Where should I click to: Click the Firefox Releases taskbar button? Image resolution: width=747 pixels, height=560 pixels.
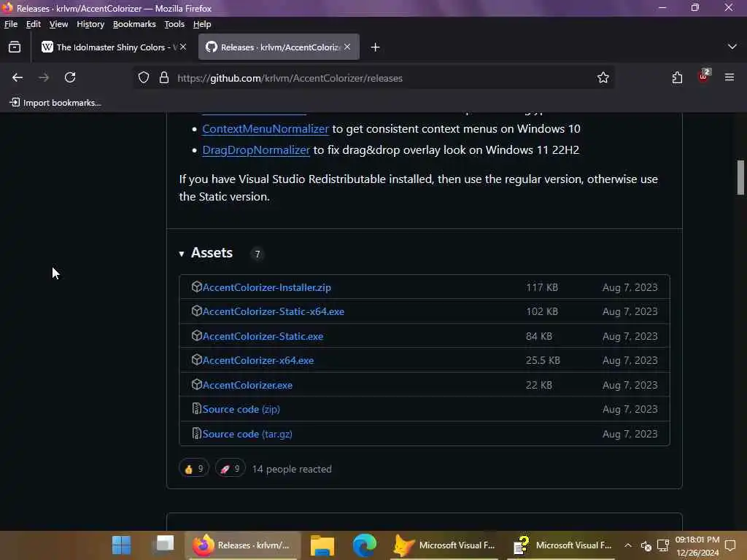(242, 545)
